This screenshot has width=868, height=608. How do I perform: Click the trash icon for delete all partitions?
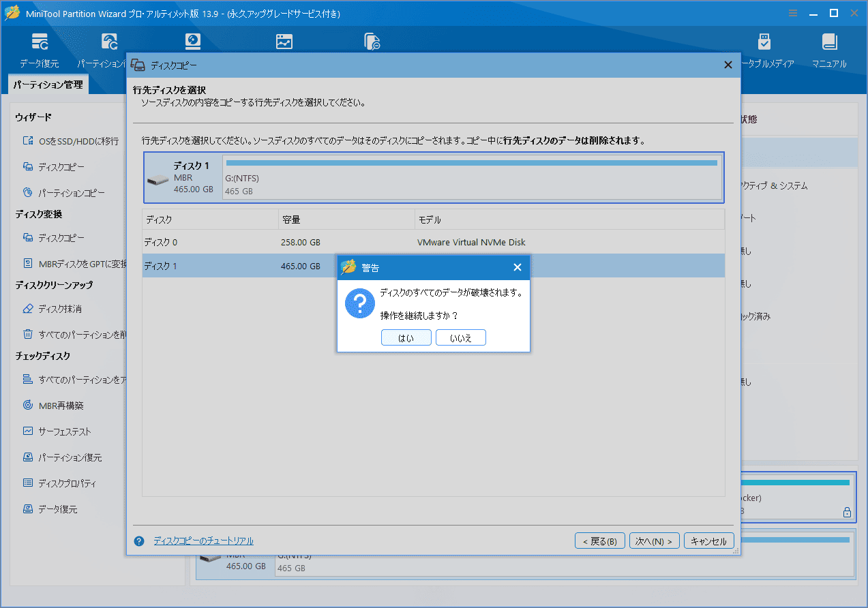point(28,335)
